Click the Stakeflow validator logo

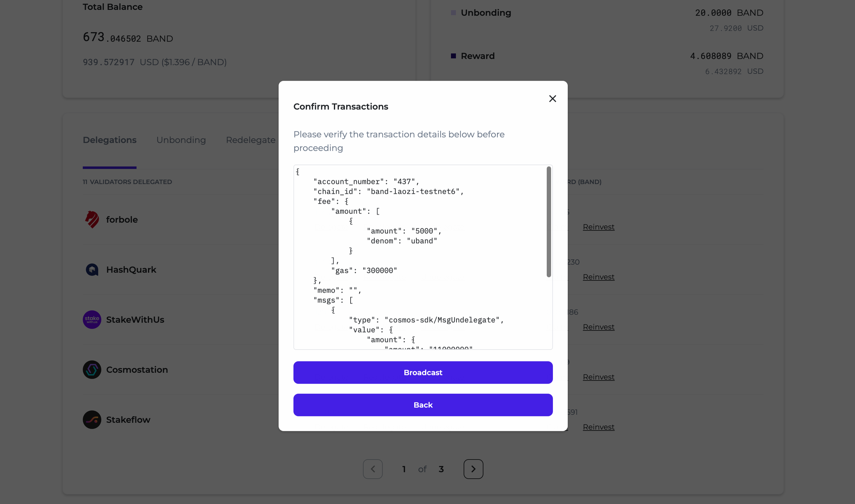coord(92,420)
